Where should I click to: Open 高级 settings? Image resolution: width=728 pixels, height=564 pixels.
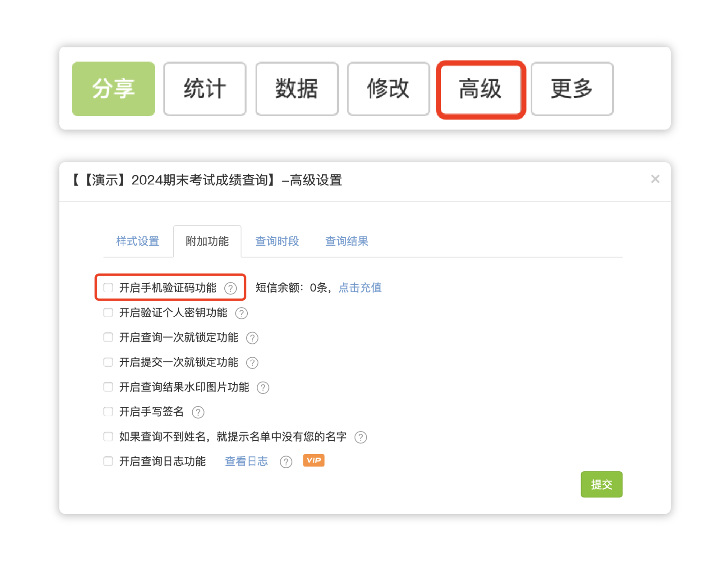click(480, 89)
